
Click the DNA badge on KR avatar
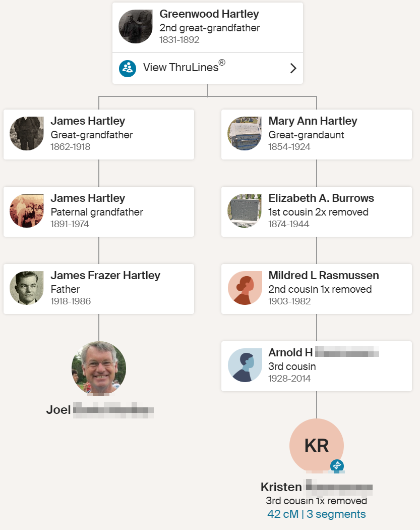pos(337,466)
